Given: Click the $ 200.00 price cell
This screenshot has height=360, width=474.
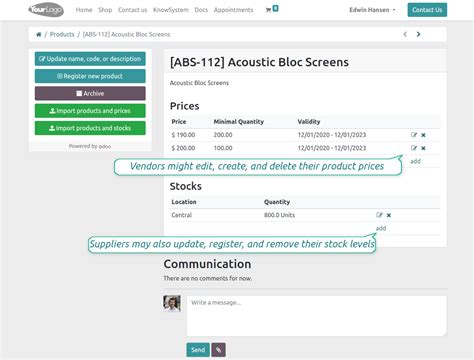Looking at the screenshot, I should pos(183,148).
